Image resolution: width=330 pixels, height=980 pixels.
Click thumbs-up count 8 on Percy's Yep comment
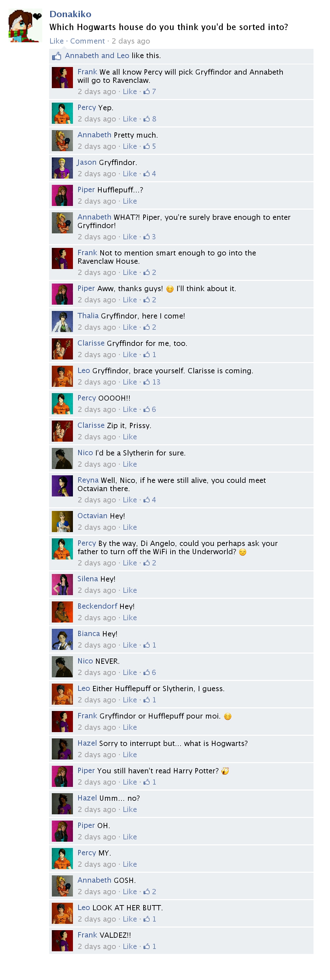[149, 119]
